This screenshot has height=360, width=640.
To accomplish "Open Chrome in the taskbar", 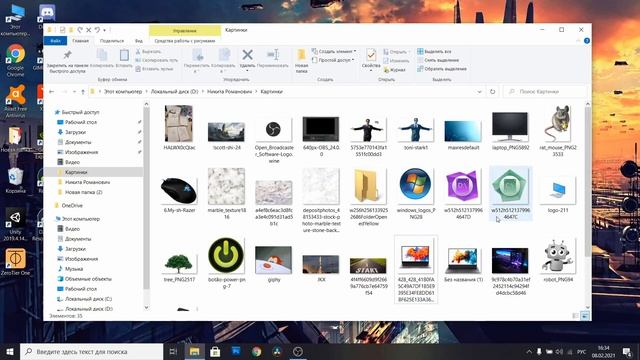I will (256, 351).
